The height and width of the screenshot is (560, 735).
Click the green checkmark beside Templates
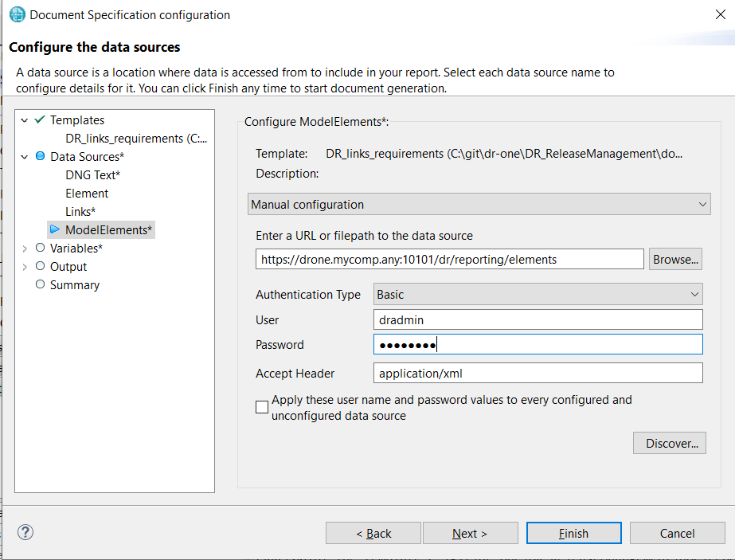click(40, 120)
